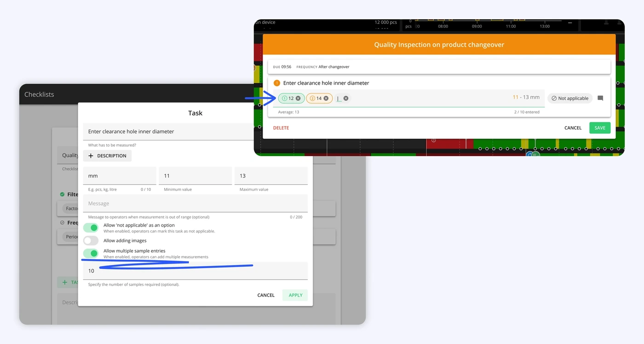Open the comment icon next to Not applicable
This screenshot has height=344, width=644.
[600, 98]
